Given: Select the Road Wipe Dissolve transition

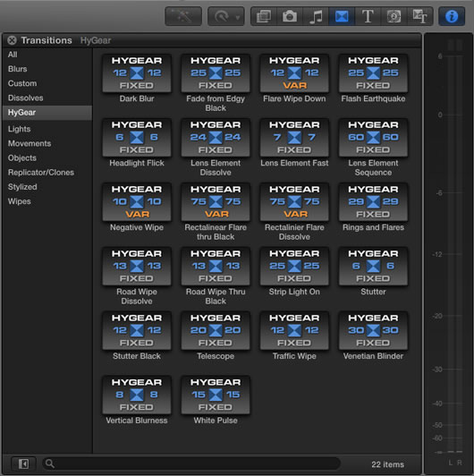Looking at the screenshot, I should coord(137,267).
